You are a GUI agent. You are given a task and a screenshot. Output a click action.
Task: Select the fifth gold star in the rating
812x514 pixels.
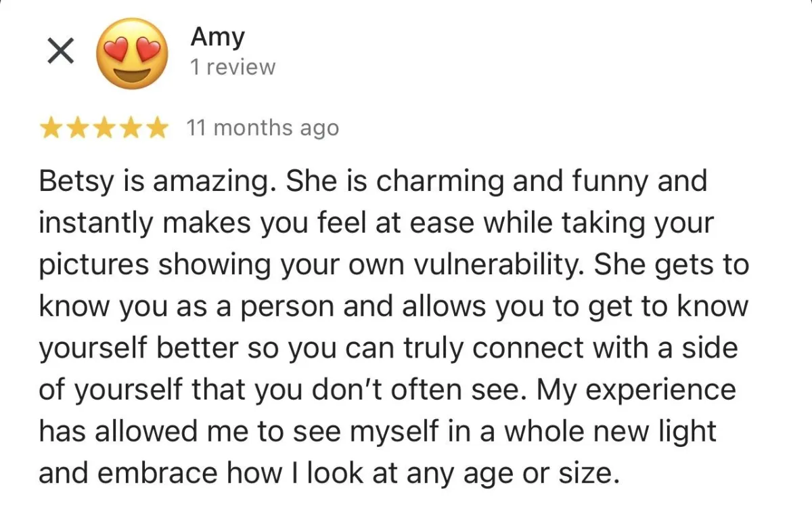pyautogui.click(x=156, y=128)
